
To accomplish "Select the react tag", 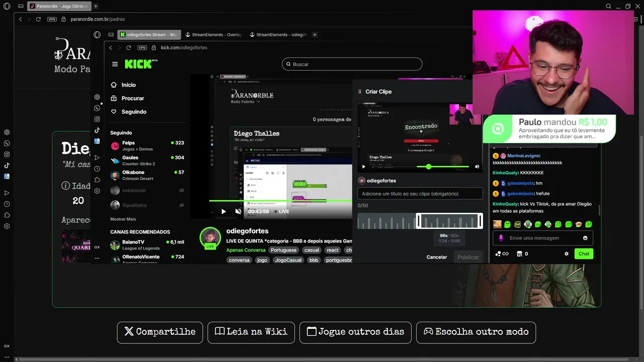I will [x=333, y=250].
